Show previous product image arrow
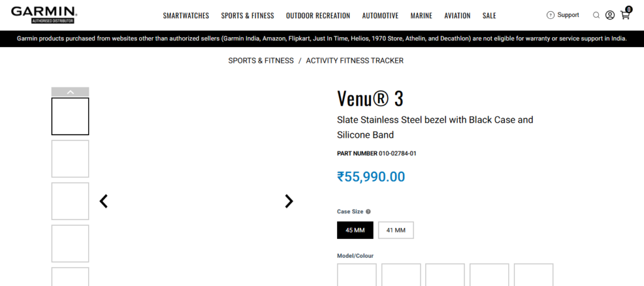This screenshot has width=644, height=286. (104, 201)
